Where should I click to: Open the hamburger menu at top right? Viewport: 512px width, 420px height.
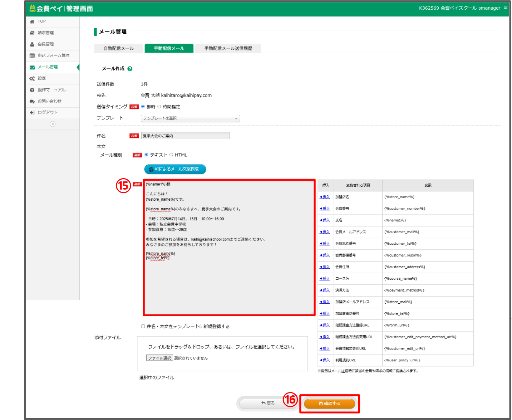tap(506, 8)
